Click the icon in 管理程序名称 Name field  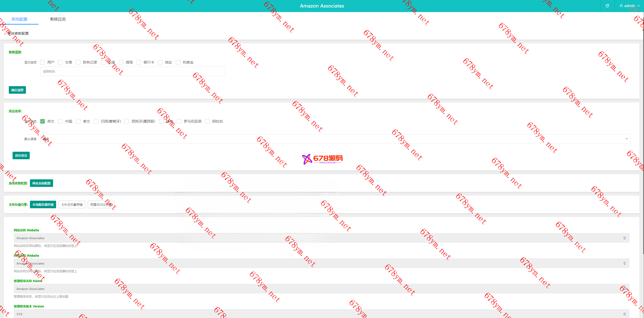[624, 289]
